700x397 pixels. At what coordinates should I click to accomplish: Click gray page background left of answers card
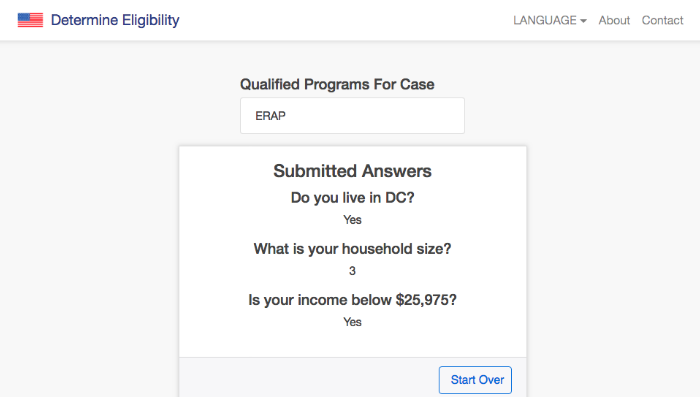[89, 268]
